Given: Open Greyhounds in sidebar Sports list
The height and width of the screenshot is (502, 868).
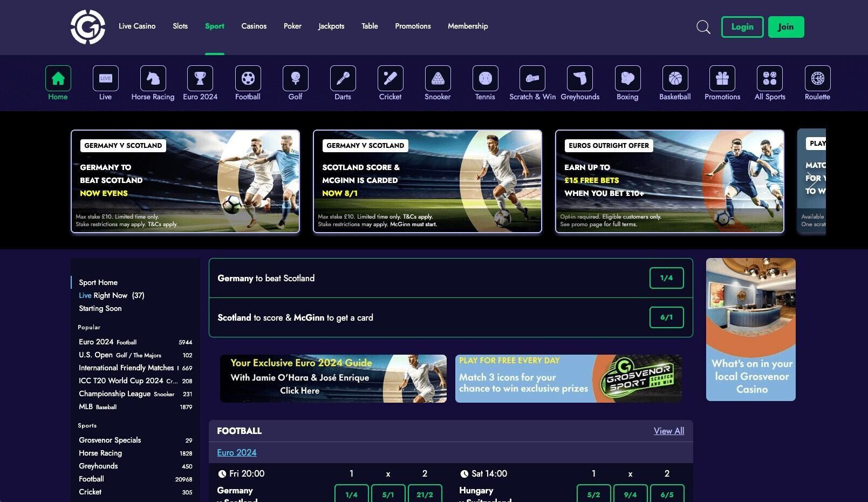Looking at the screenshot, I should 135,466.
